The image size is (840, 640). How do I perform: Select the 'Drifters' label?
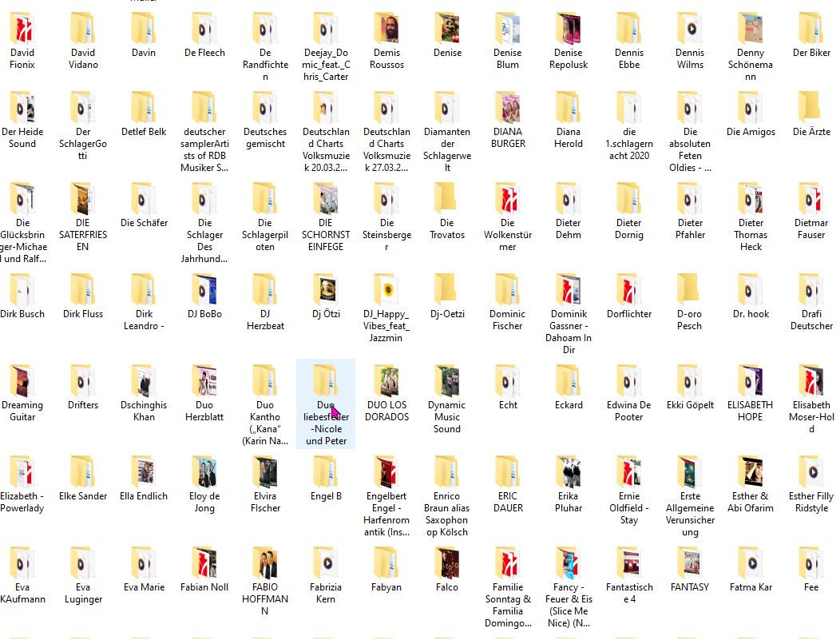tap(83, 404)
